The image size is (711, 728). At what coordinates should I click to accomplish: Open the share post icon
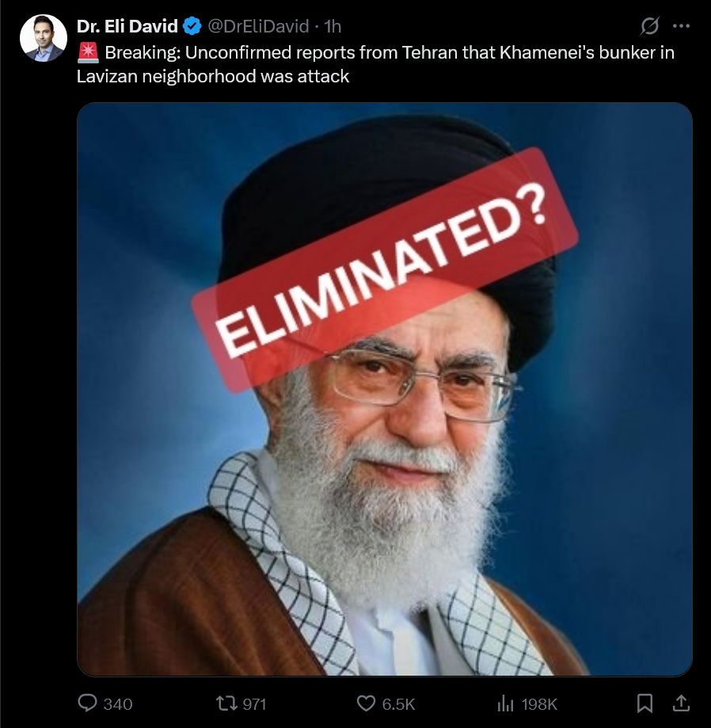point(681,703)
